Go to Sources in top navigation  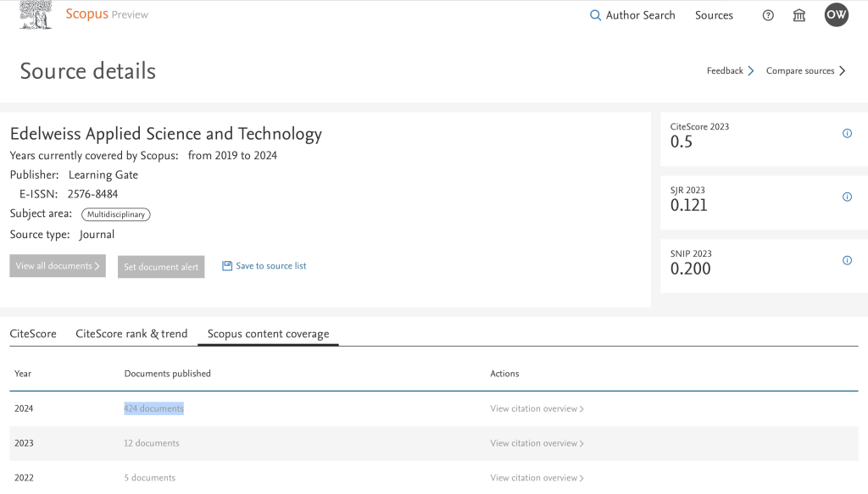click(x=714, y=15)
